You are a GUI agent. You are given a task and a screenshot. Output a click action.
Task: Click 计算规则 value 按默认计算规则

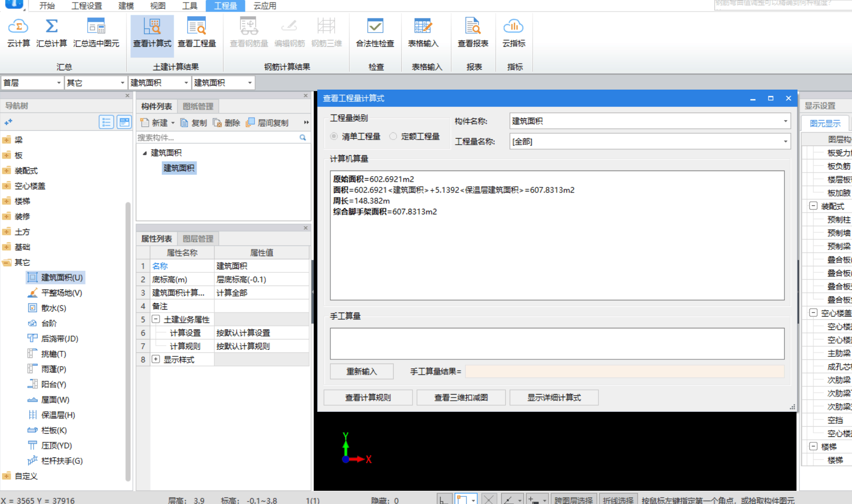[262, 346]
